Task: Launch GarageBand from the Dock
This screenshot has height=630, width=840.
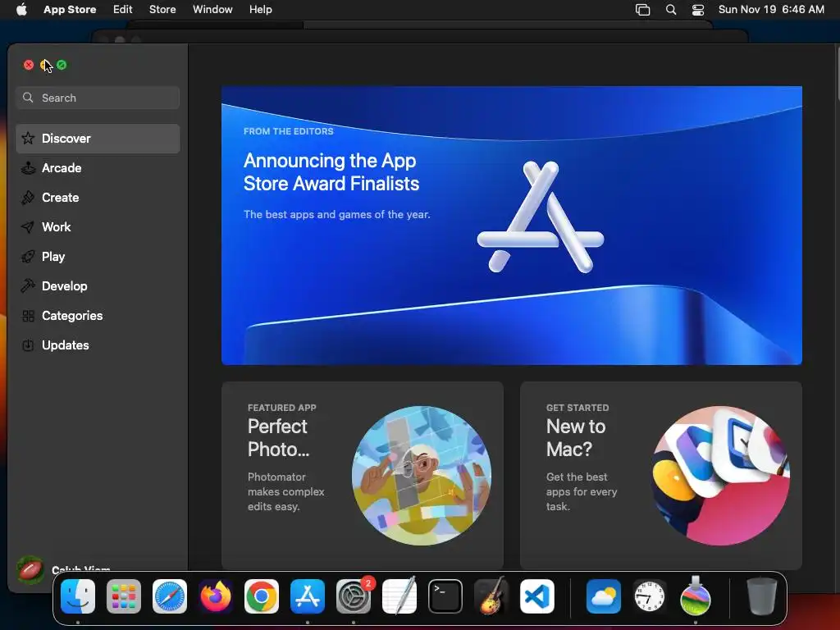Action: click(x=491, y=596)
